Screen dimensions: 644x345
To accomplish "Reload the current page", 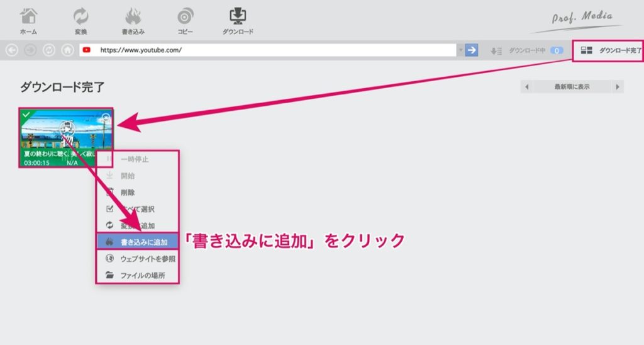I will click(49, 50).
